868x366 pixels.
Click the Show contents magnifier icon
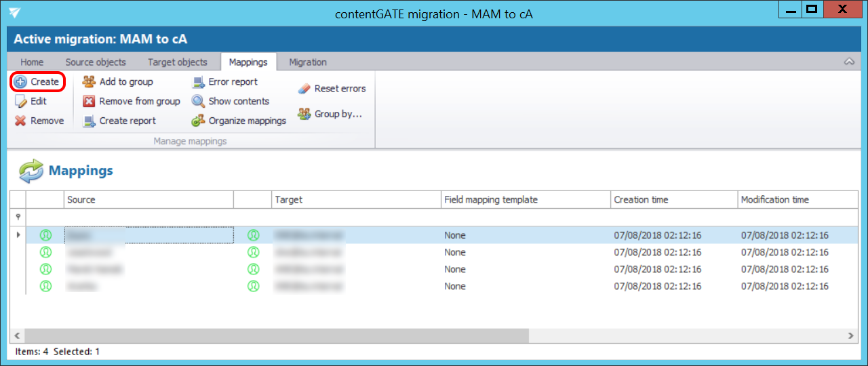[198, 102]
